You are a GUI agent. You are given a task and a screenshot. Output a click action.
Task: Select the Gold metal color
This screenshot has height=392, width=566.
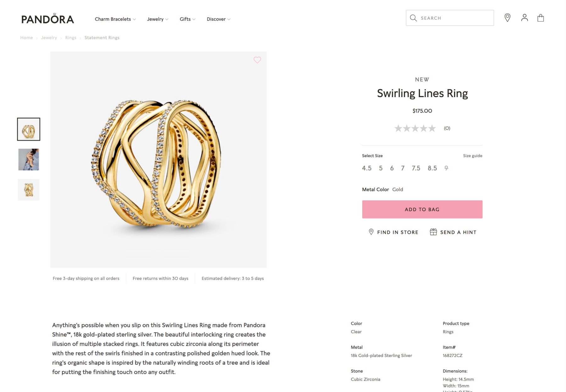point(397,189)
